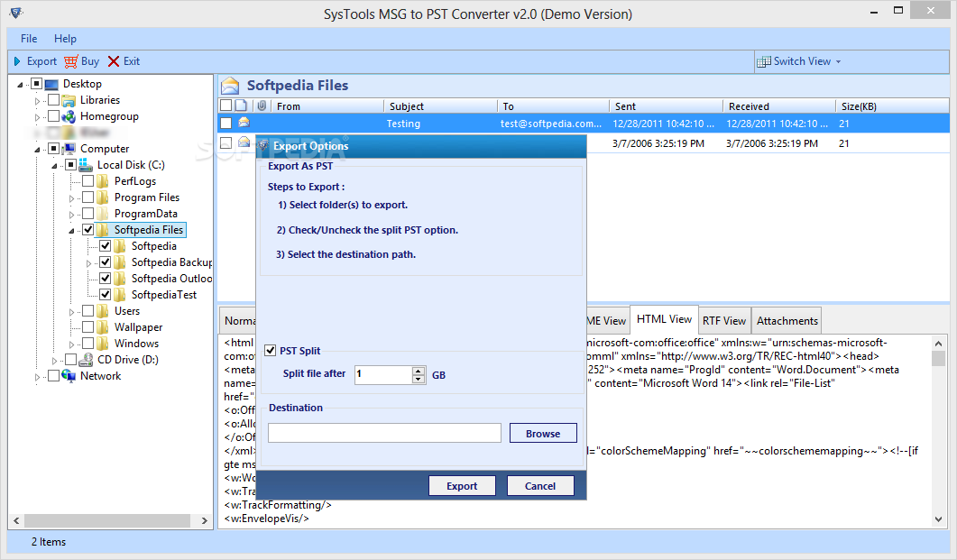The image size is (957, 560).
Task: Check the Testing message row checkbox
Action: click(225, 124)
